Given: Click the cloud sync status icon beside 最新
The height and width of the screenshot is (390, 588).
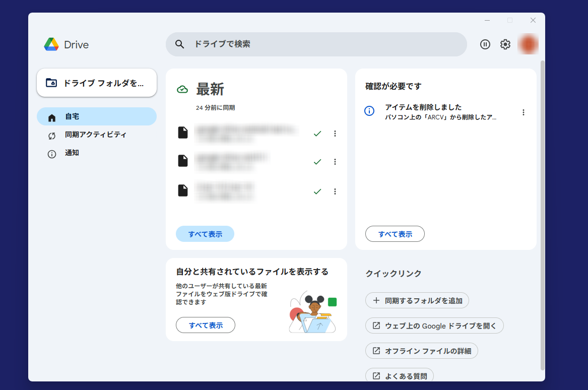Looking at the screenshot, I should [182, 90].
